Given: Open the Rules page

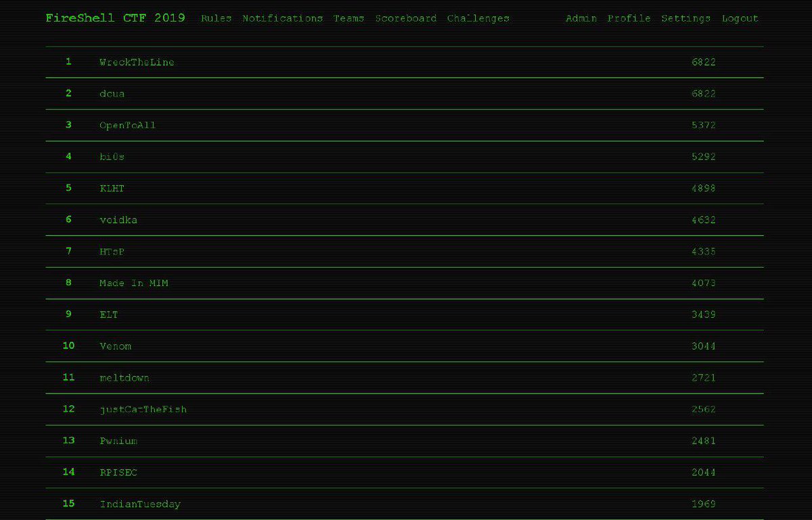Looking at the screenshot, I should tap(217, 18).
